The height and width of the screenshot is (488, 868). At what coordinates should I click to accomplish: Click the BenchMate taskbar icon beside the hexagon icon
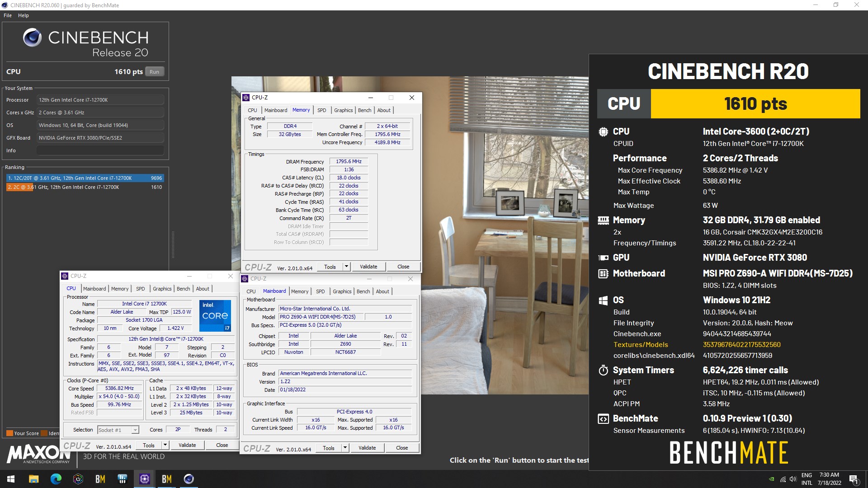[x=100, y=479]
